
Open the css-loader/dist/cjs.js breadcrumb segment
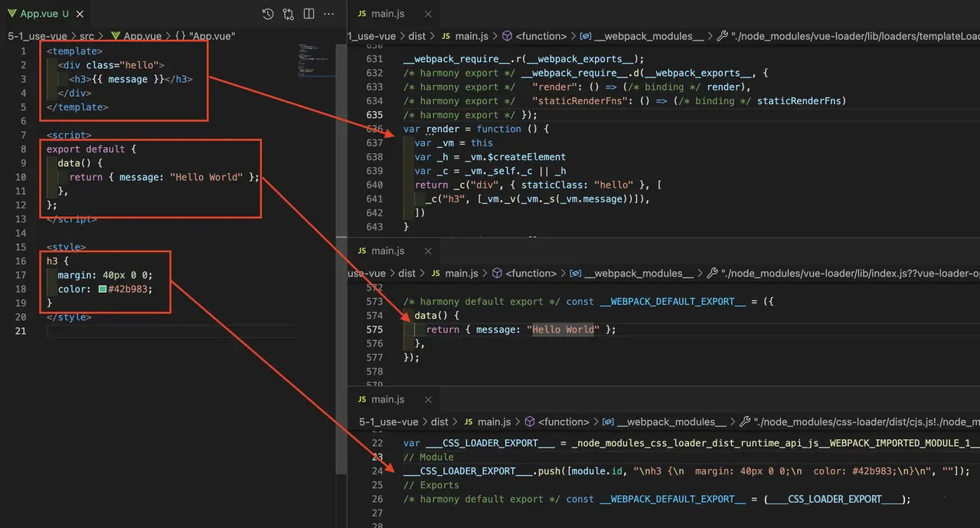(859, 421)
